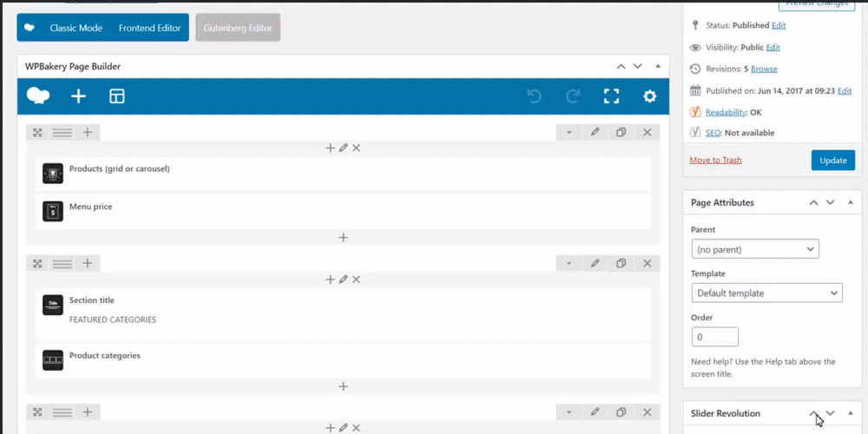
Task: Open the SEO analysis link
Action: [x=713, y=133]
